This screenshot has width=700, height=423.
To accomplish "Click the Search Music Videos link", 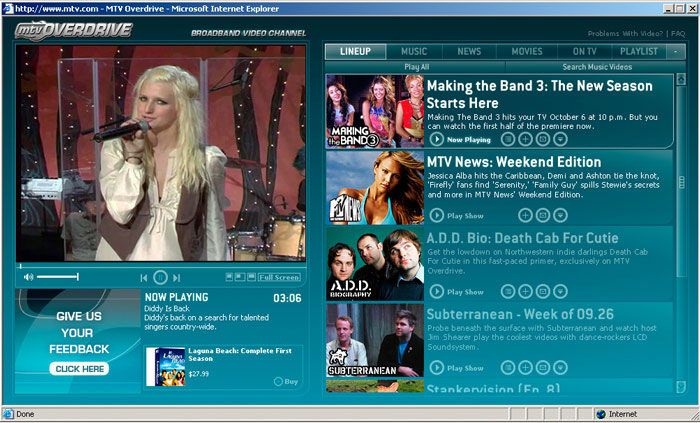I will coord(568,66).
